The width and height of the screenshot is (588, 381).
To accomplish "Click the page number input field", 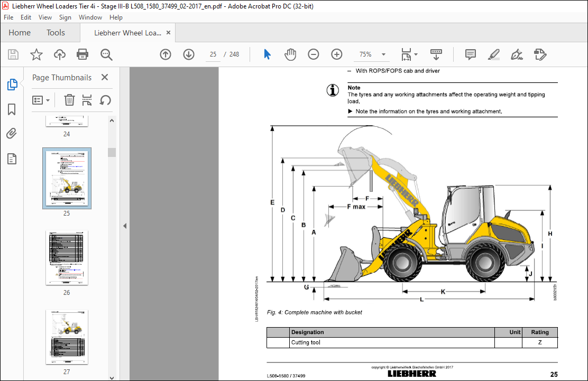I will [213, 54].
